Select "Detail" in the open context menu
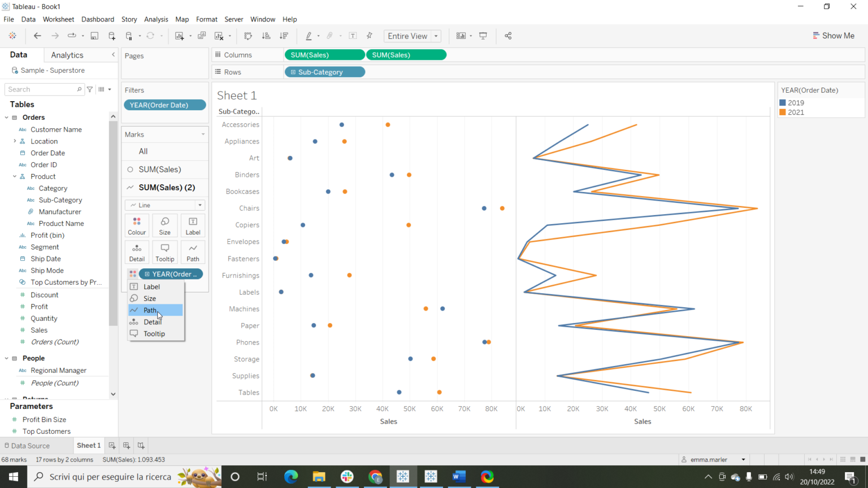Image resolution: width=868 pixels, height=488 pixels. click(151, 321)
